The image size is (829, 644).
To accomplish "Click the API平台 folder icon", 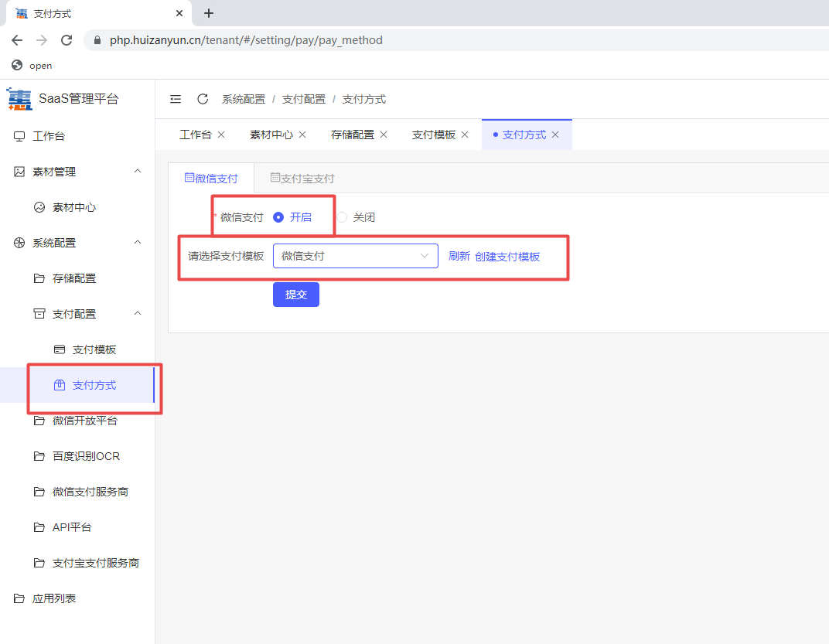I will point(39,527).
